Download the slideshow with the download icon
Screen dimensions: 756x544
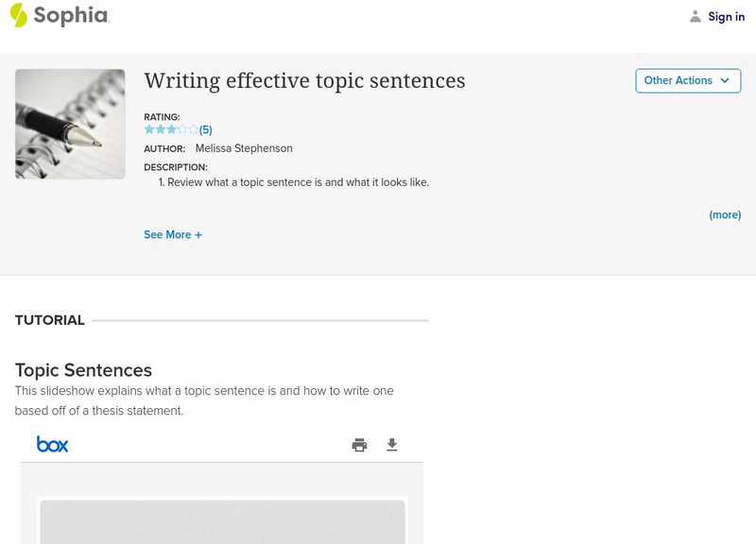392,445
